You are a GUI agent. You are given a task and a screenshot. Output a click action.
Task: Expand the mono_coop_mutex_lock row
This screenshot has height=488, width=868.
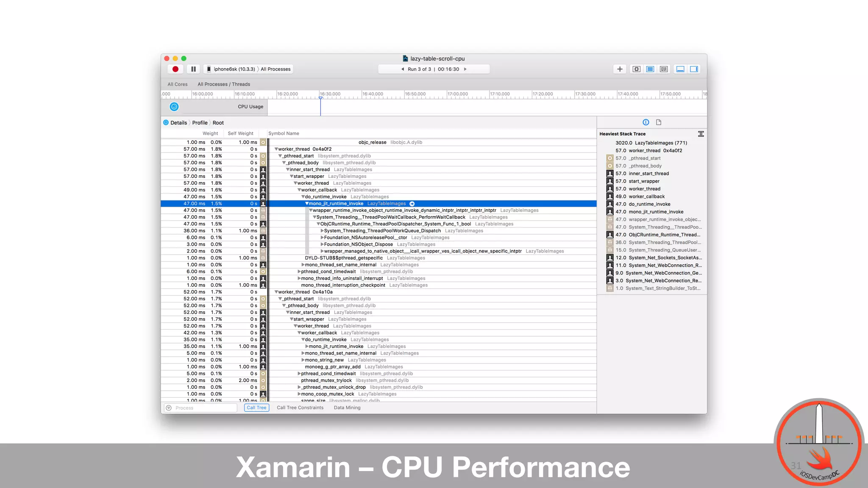coord(299,394)
